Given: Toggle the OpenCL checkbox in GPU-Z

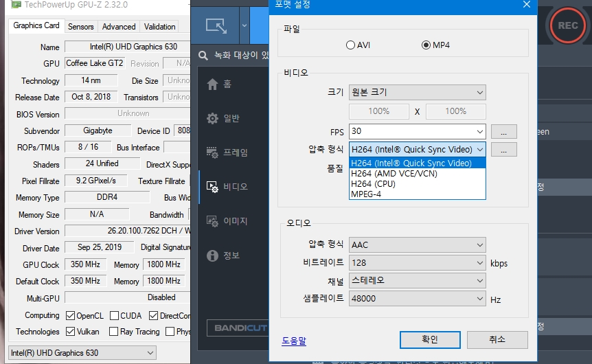Looking at the screenshot, I should [70, 316].
